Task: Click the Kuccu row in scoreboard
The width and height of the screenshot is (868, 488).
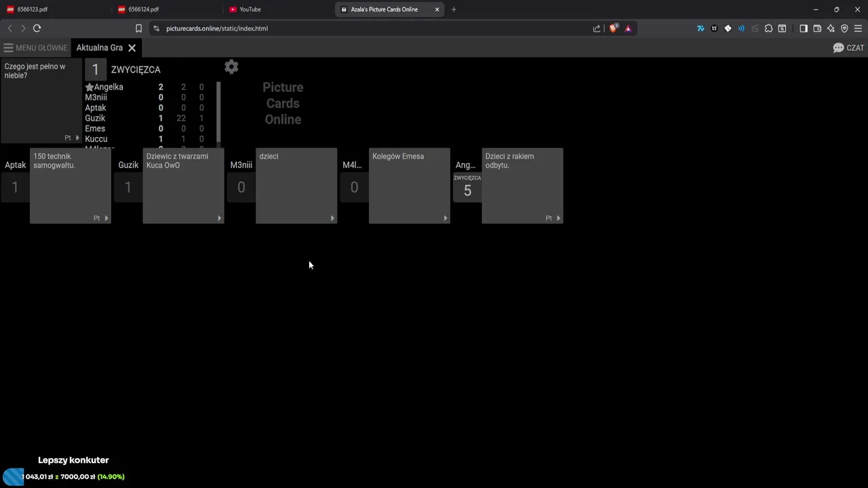Action: (144, 139)
